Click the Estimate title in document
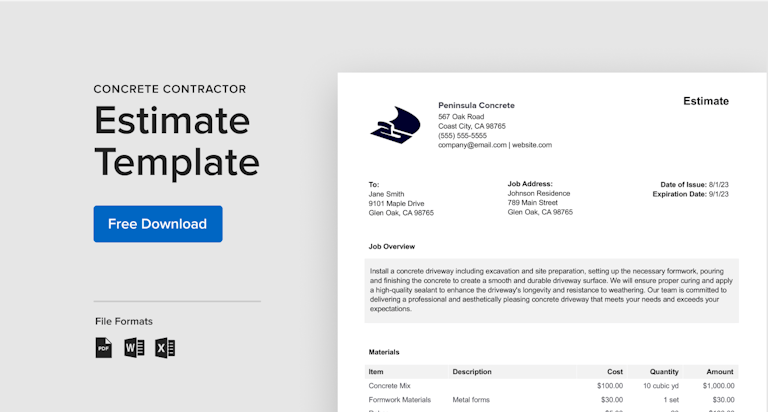The height and width of the screenshot is (412, 768). coord(705,101)
